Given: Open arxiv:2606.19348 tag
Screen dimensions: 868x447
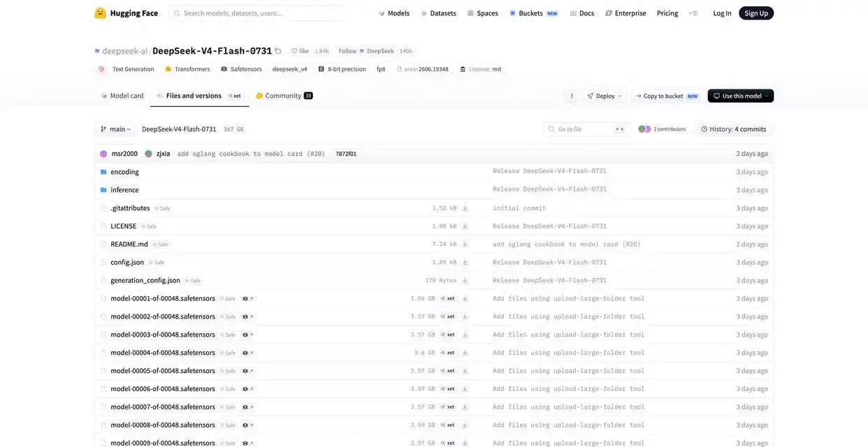Looking at the screenshot, I should (x=423, y=69).
